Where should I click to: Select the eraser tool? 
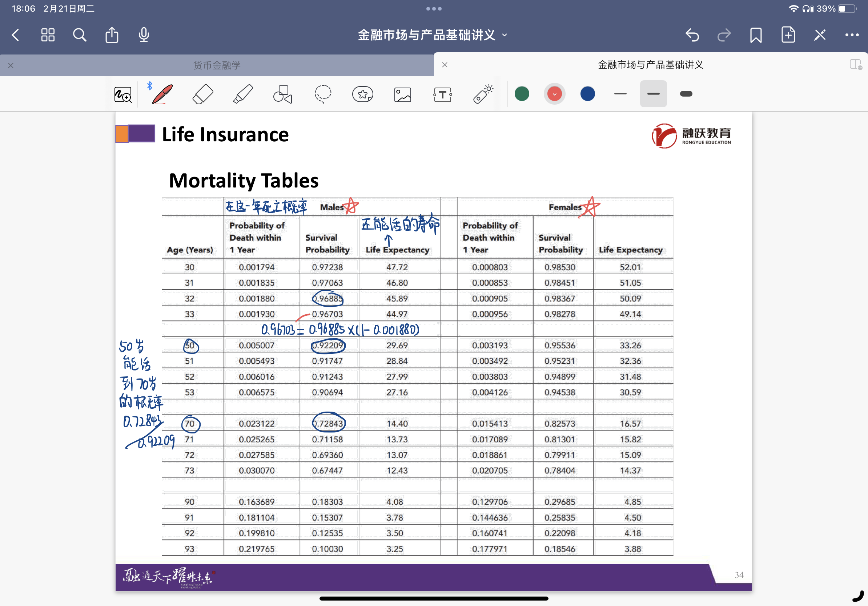202,94
